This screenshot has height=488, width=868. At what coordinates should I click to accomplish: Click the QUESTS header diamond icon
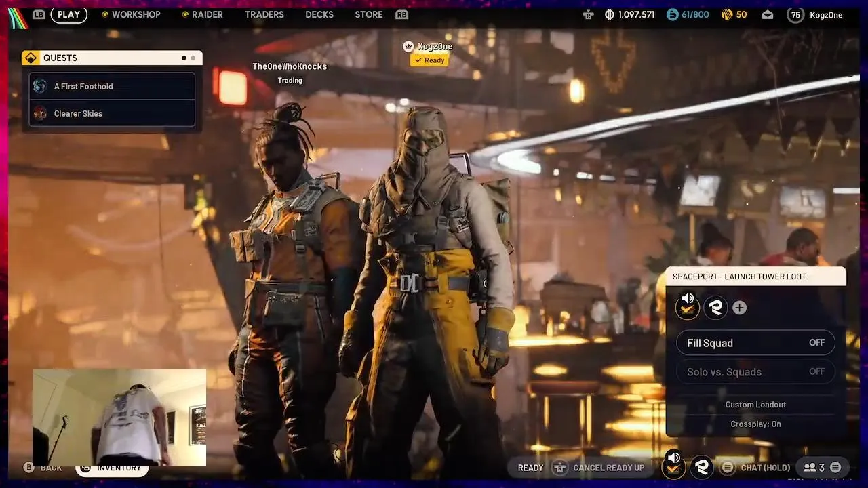pyautogui.click(x=31, y=58)
